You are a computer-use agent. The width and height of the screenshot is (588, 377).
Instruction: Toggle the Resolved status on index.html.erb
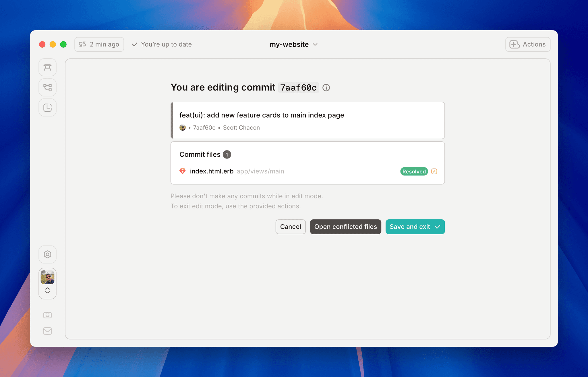point(414,171)
